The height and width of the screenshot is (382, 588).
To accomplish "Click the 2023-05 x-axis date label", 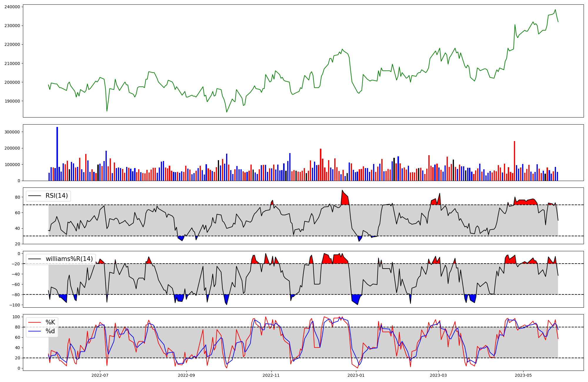I will pyautogui.click(x=523, y=375).
